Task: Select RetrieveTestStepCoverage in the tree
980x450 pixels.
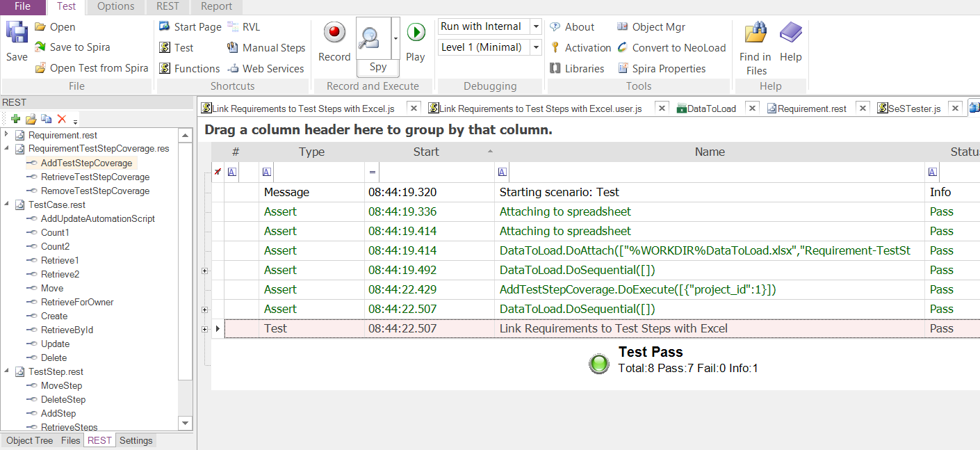Action: (95, 177)
